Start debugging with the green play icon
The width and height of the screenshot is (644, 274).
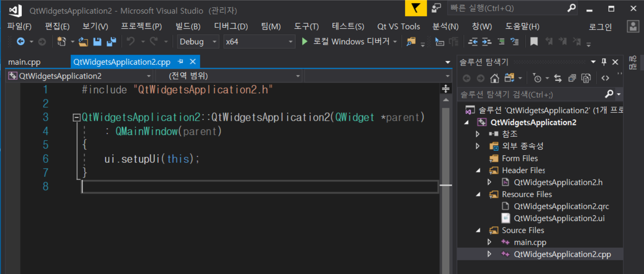pos(305,42)
